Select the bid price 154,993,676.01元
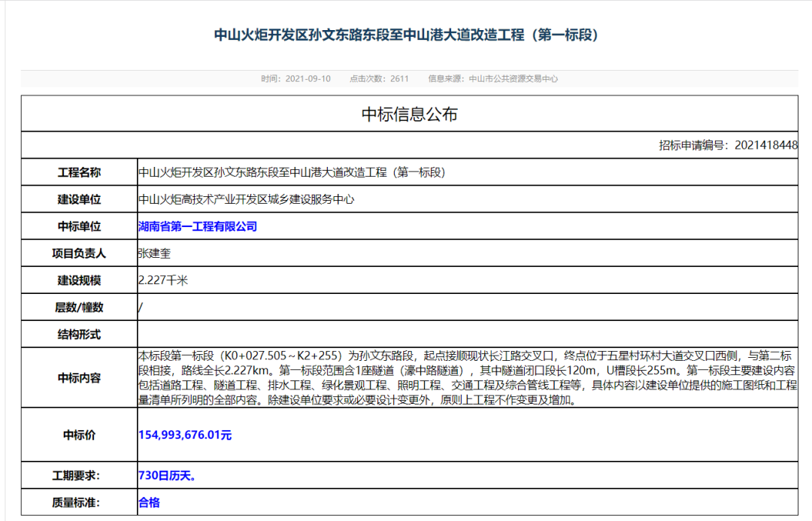Viewport: 812px width, 521px height. point(185,435)
